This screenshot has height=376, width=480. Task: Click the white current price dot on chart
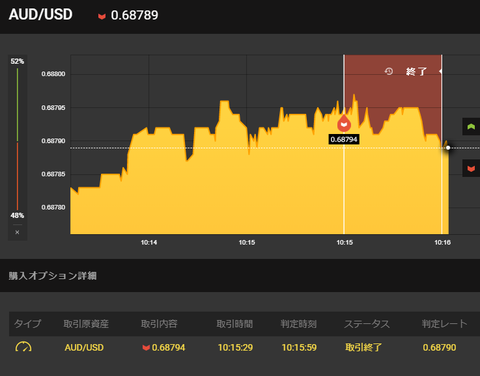pos(448,148)
